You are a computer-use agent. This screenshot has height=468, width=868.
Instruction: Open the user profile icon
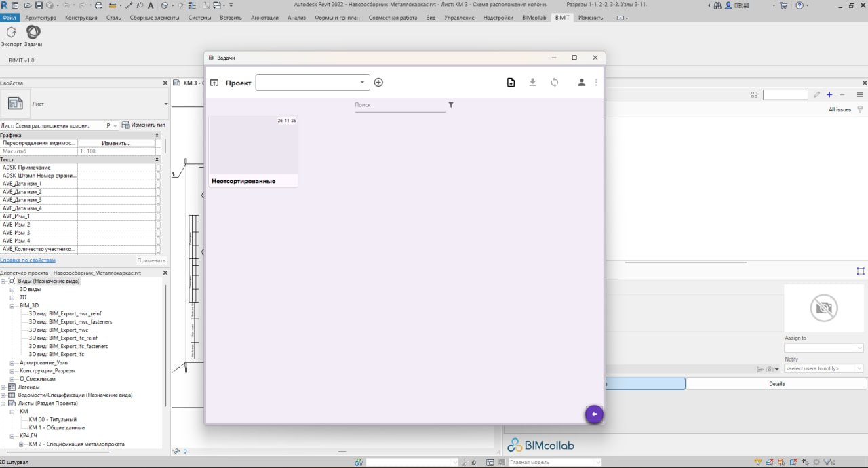click(581, 83)
